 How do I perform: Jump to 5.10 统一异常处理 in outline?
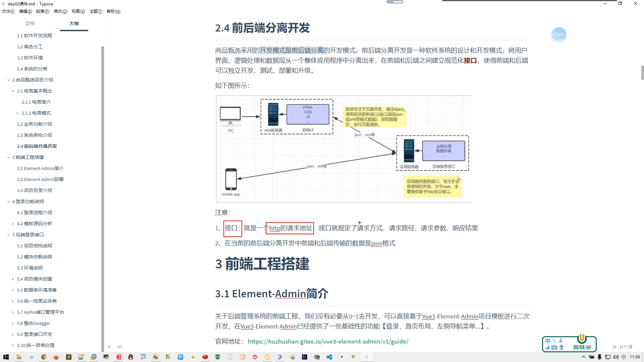click(36, 345)
